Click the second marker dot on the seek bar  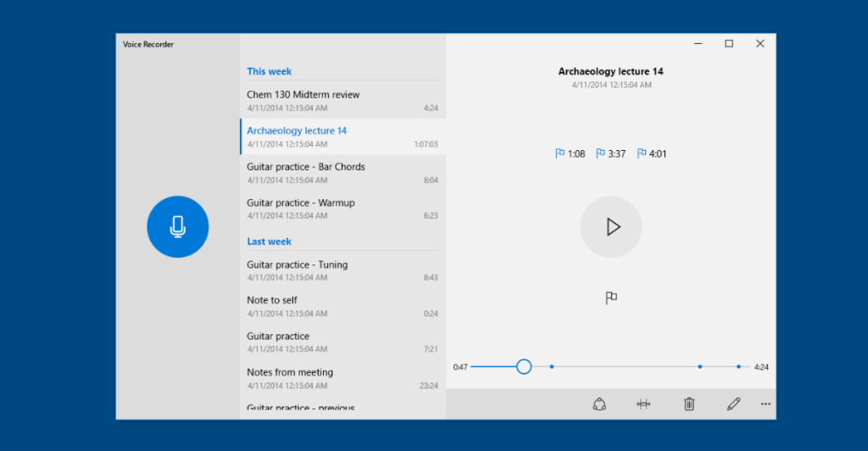pos(700,367)
